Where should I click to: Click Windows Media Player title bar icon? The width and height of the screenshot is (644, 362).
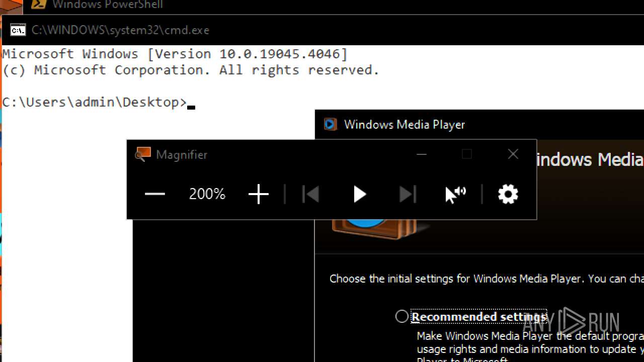coord(330,124)
